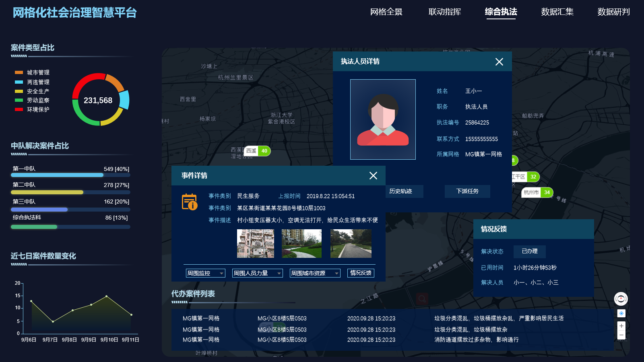Screen dimensions: 644x362
Task: Click the 9月6日 data point on chart
Action: click(31, 301)
